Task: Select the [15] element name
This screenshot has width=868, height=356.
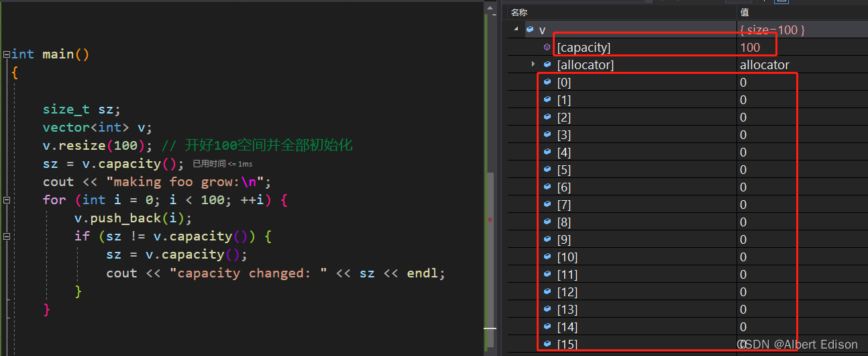Action: [567, 344]
